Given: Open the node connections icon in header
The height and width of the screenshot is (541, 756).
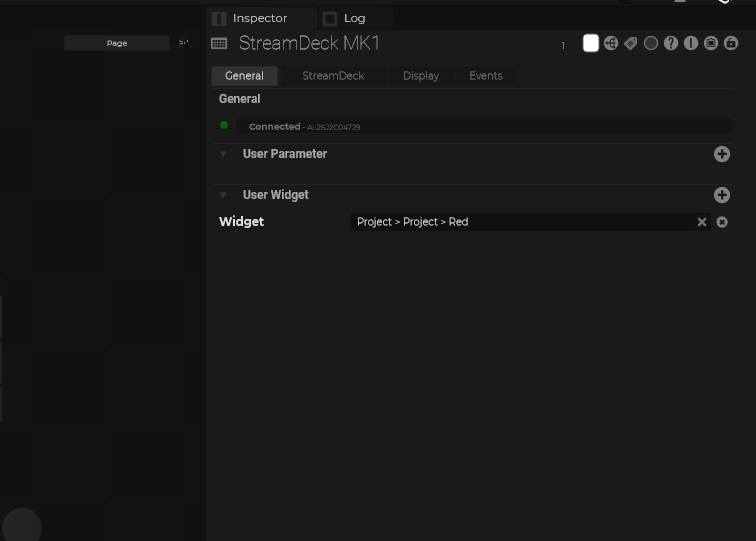Looking at the screenshot, I should pos(611,44).
